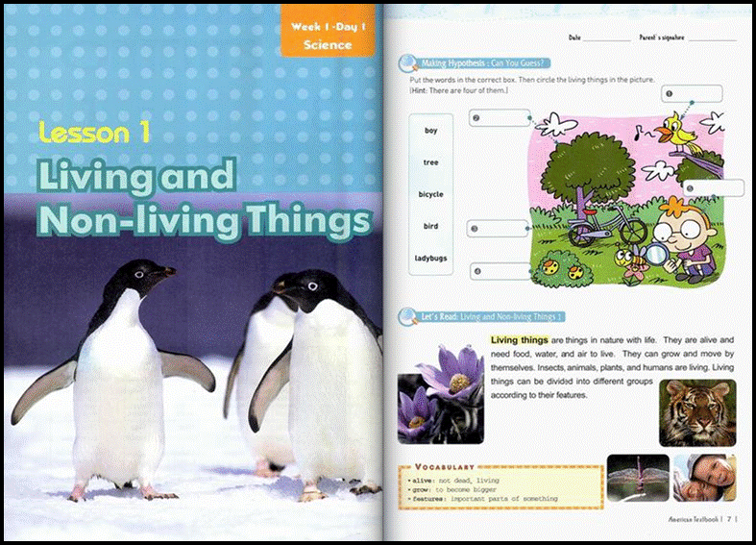Click the ladybugs on the grass
Screen dimensions: 756x545
tap(563, 269)
